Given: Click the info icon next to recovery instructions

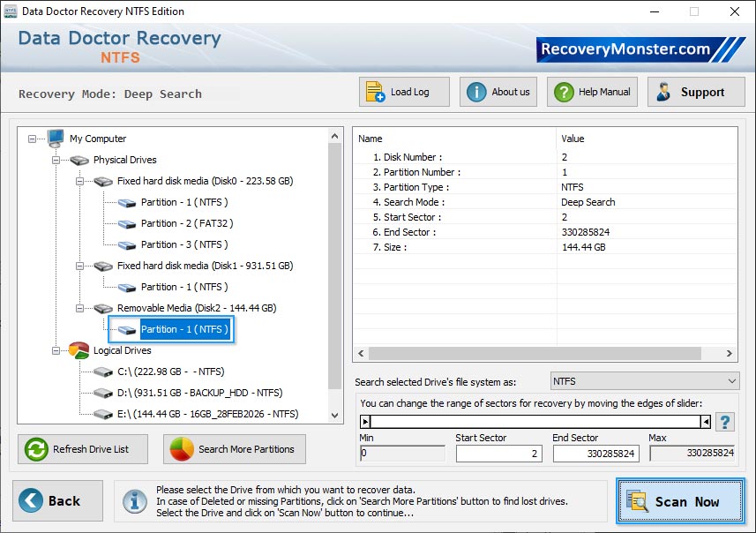Looking at the screenshot, I should click(x=133, y=500).
